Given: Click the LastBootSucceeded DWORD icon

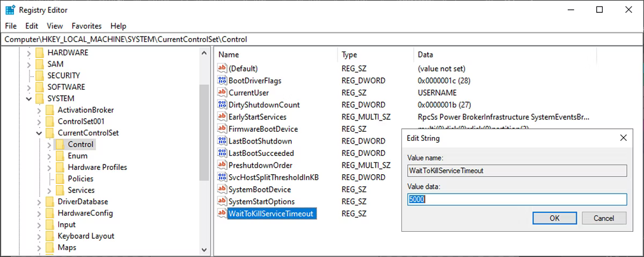Looking at the screenshot, I should tap(222, 153).
